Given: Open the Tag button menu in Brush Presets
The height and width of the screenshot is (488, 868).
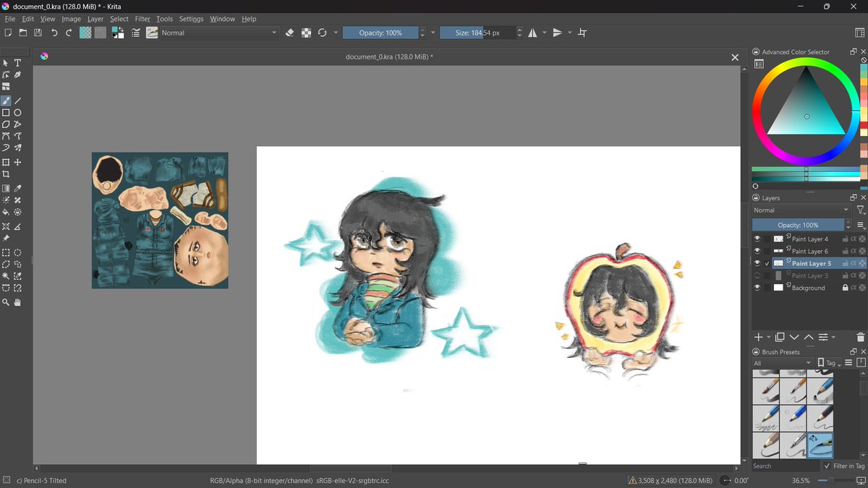Looking at the screenshot, I should (829, 363).
